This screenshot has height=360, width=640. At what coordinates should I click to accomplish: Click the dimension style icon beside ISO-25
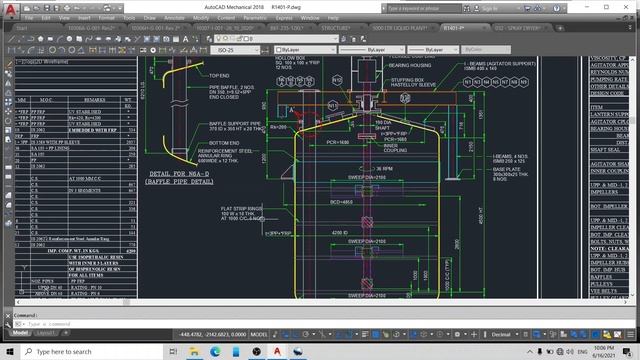coord(265,50)
